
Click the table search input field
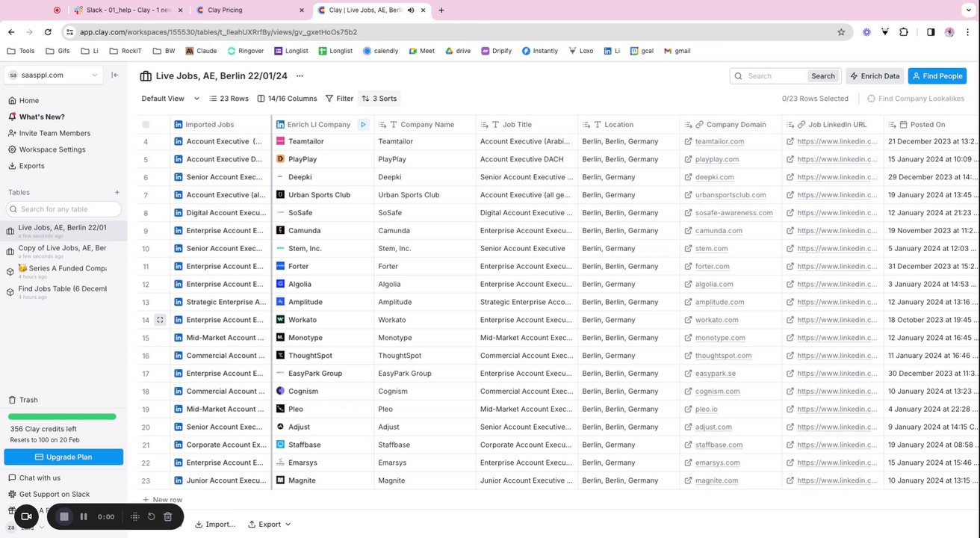[x=777, y=76]
